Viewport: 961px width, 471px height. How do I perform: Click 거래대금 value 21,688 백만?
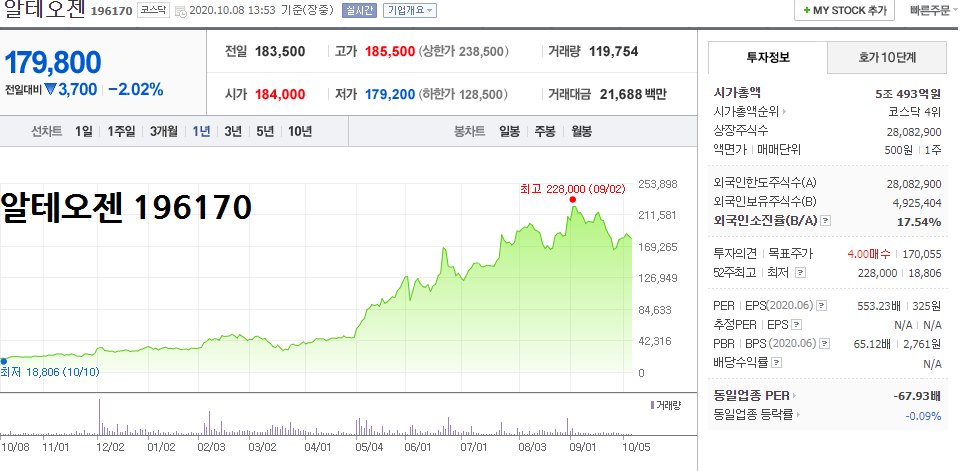pyautogui.click(x=633, y=94)
